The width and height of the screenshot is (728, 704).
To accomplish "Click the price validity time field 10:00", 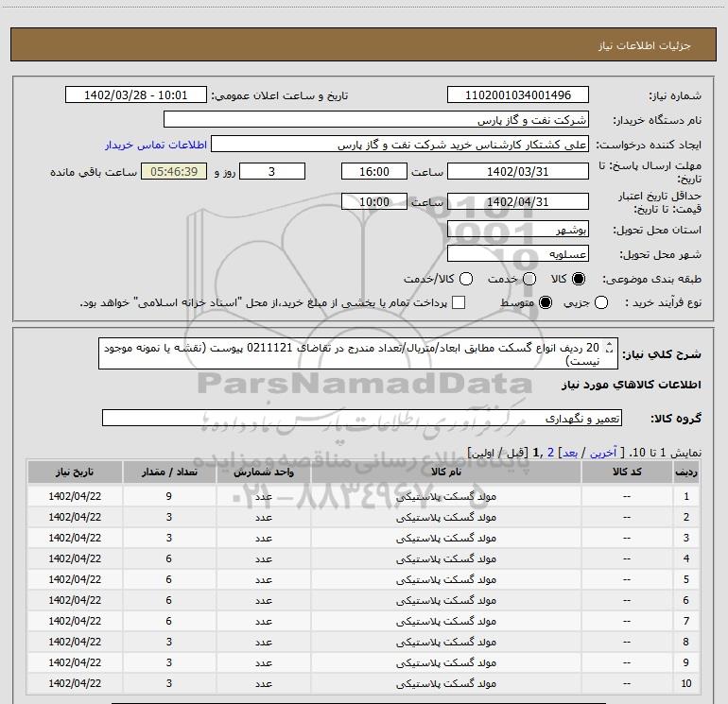I will pos(374,201).
